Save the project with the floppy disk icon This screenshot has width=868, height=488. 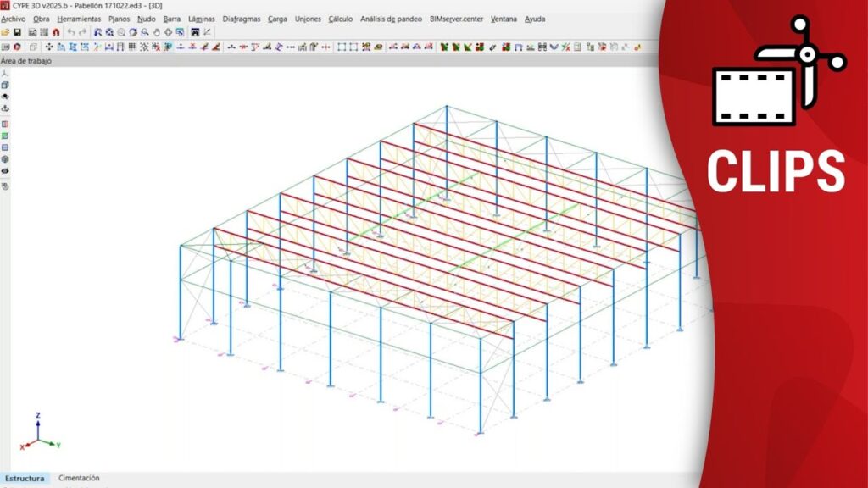(x=16, y=32)
